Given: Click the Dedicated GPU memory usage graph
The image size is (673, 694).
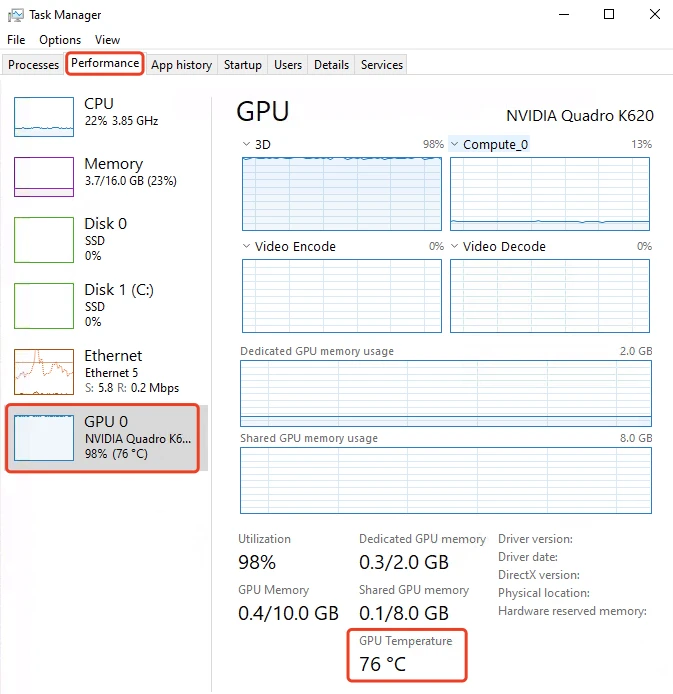Looking at the screenshot, I should point(445,394).
